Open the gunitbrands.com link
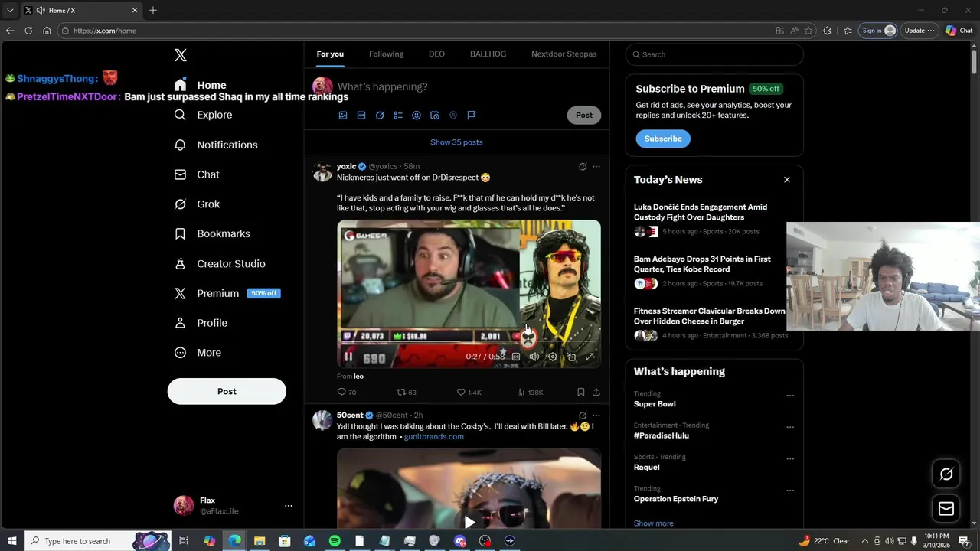 click(434, 437)
